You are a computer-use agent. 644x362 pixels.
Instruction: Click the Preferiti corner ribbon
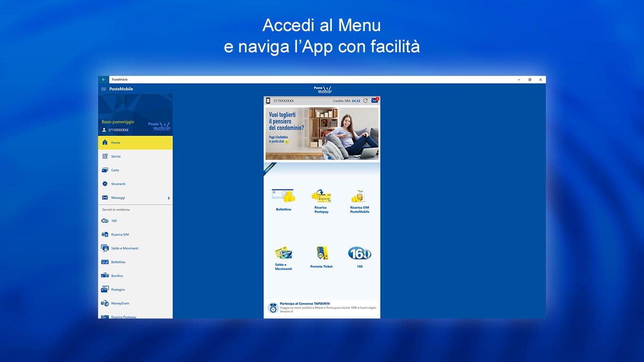(270, 168)
